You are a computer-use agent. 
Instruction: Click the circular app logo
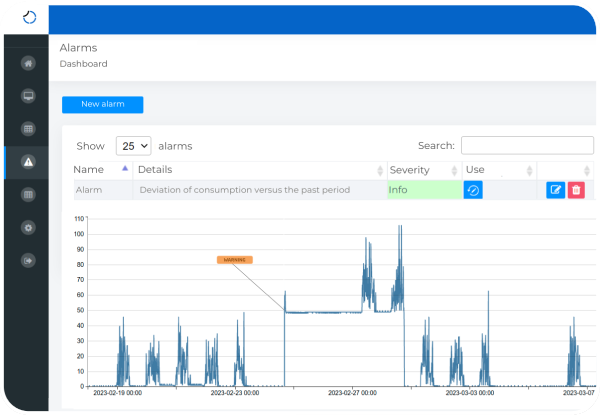29,17
